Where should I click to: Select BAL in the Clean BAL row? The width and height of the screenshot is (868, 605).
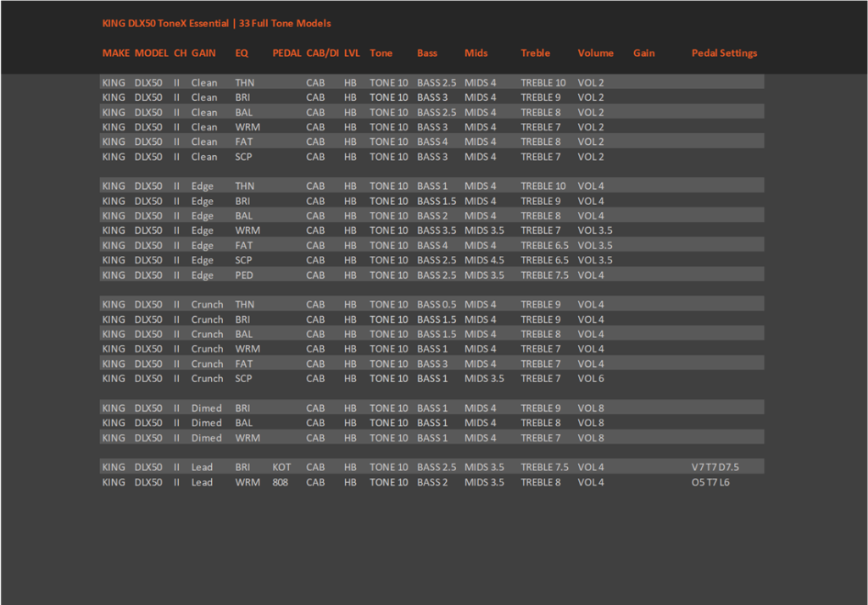click(243, 113)
